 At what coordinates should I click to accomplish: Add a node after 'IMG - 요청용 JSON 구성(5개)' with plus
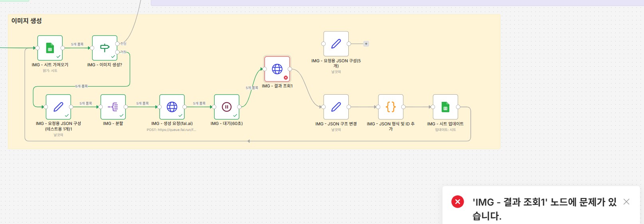coord(366,44)
